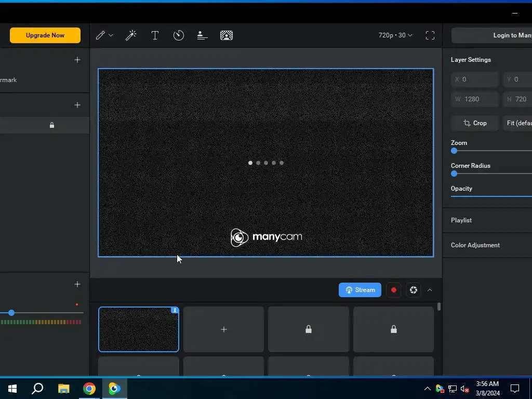This screenshot has width=532, height=399.
Task: Click the Zoom slider handle
Action: coord(454,151)
